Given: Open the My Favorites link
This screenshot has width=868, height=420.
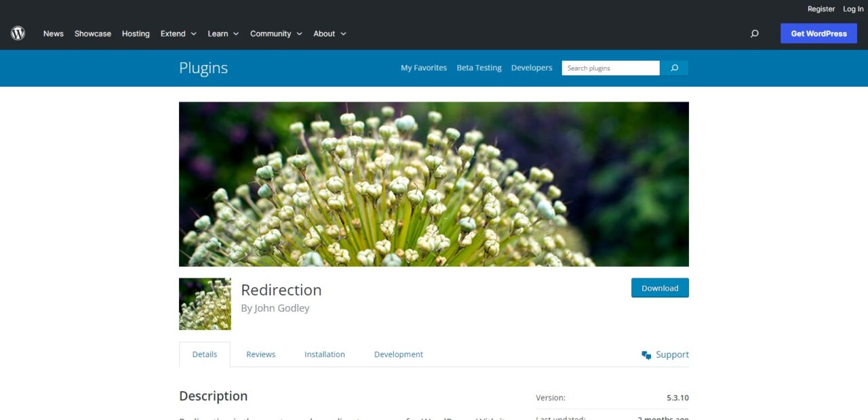Looking at the screenshot, I should tap(424, 68).
